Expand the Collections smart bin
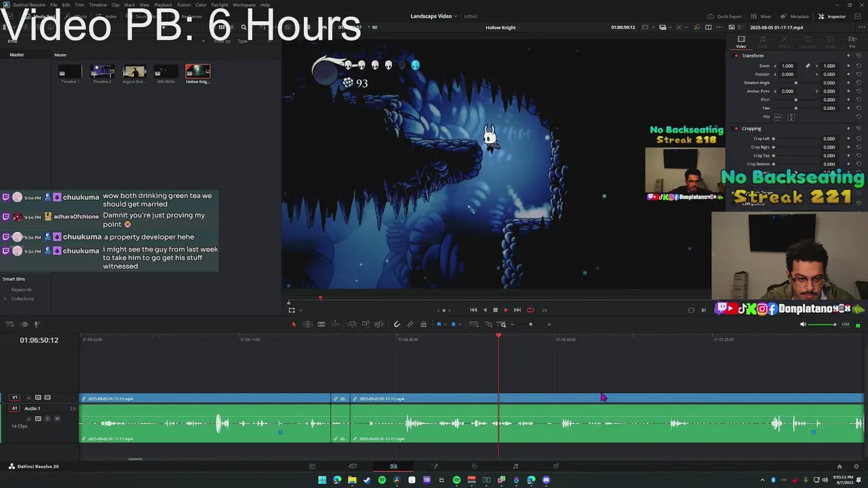Viewport: 868px width, 488px height. click(5, 299)
